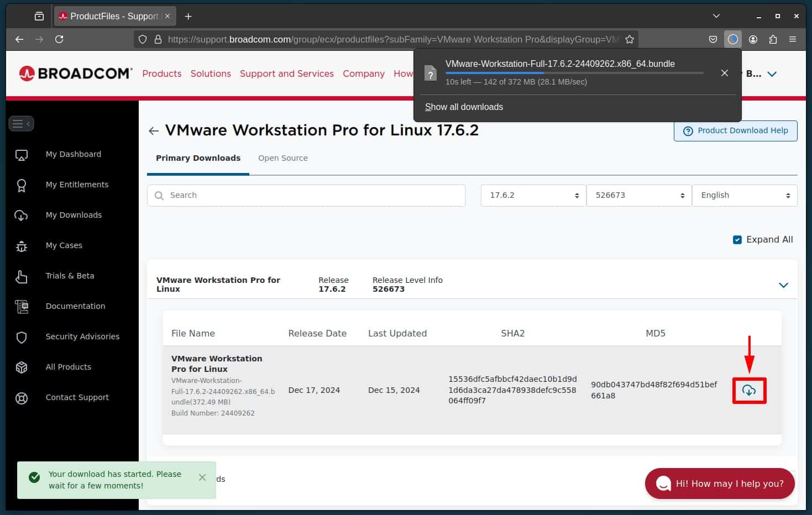
Task: Collapse the sidebar with the hamburger toggle
Action: click(21, 123)
